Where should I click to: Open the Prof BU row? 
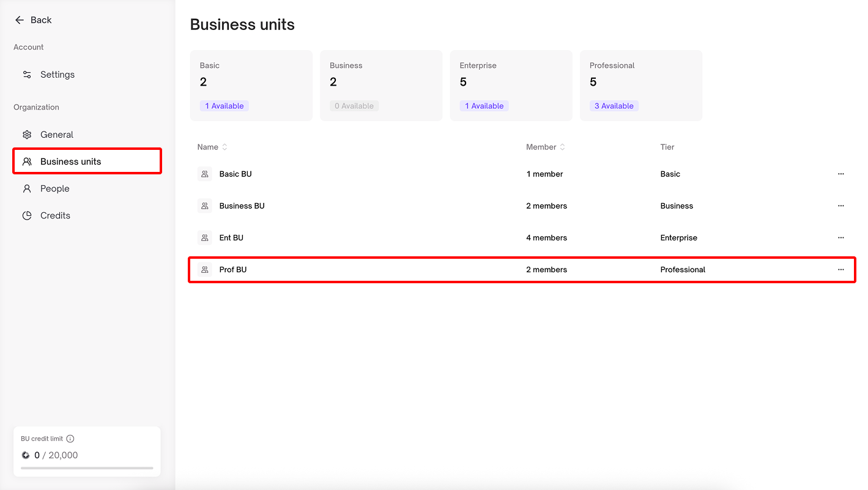pyautogui.click(x=233, y=269)
